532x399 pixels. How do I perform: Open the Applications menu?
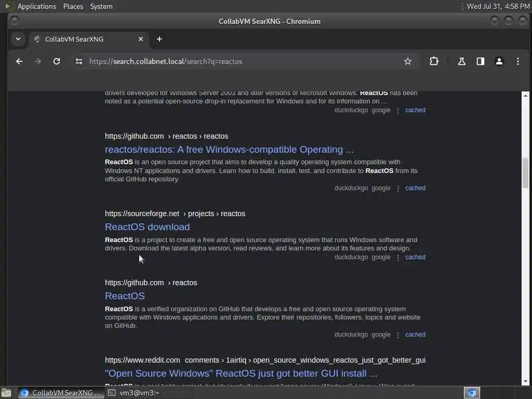[x=37, y=6]
